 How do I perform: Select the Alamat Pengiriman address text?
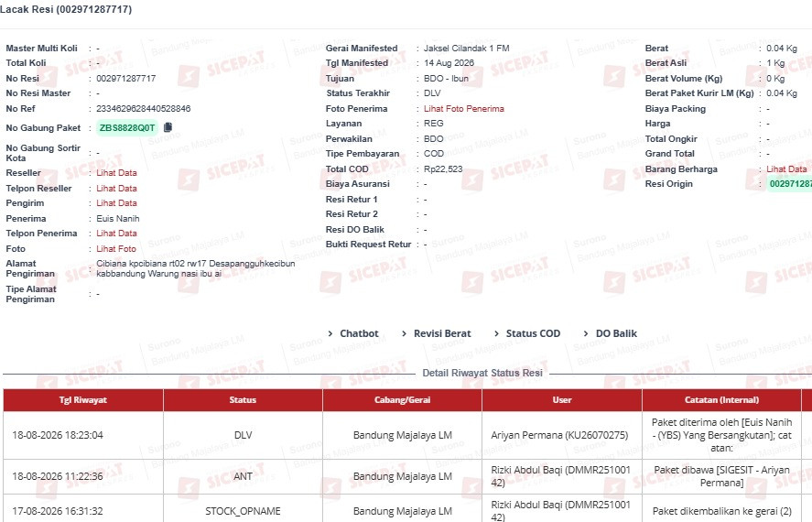point(196,268)
